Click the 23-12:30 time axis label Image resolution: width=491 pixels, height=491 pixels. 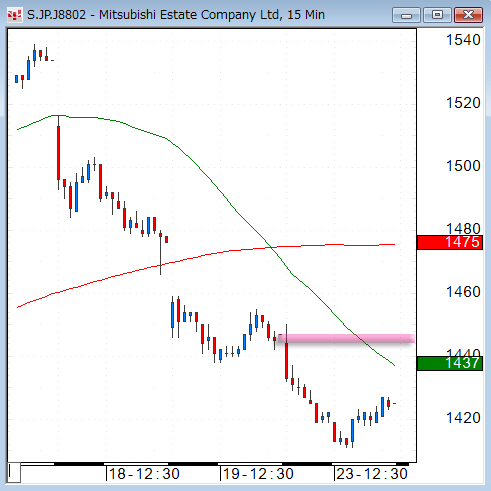(372, 474)
